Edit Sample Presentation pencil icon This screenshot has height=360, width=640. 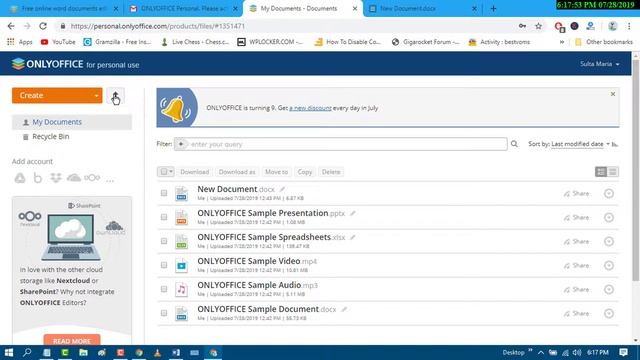tap(353, 213)
